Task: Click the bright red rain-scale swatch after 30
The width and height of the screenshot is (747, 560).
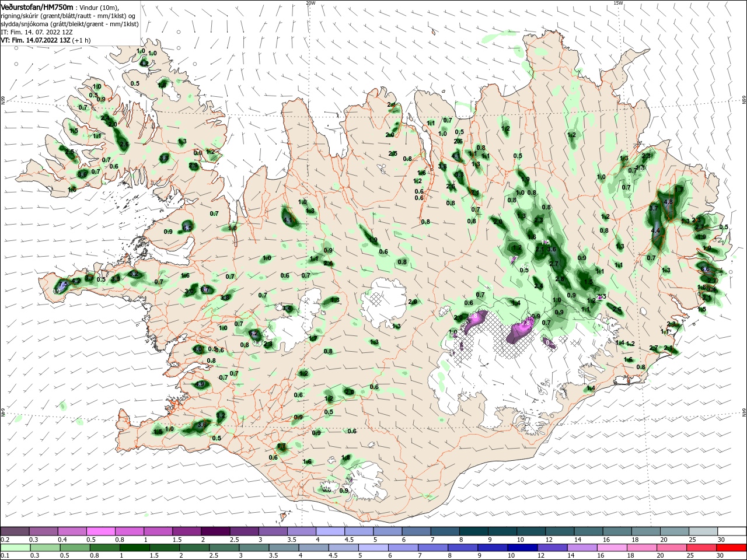Action: pos(732,548)
